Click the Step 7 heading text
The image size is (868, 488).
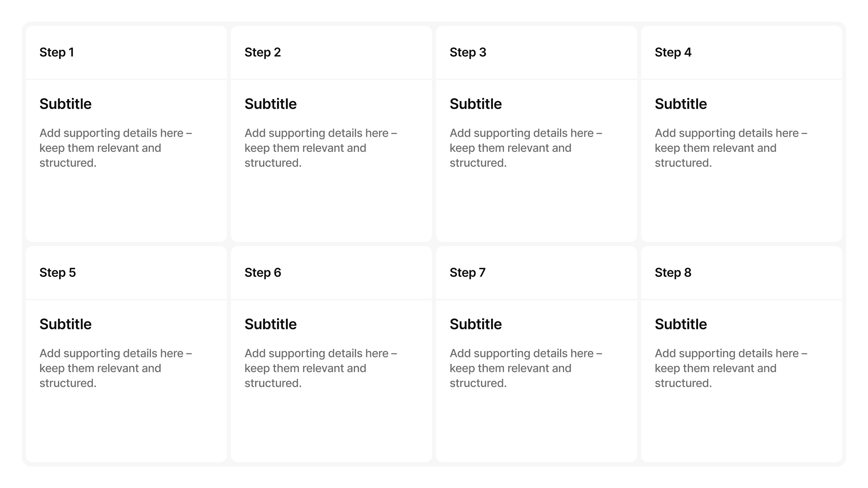(468, 273)
